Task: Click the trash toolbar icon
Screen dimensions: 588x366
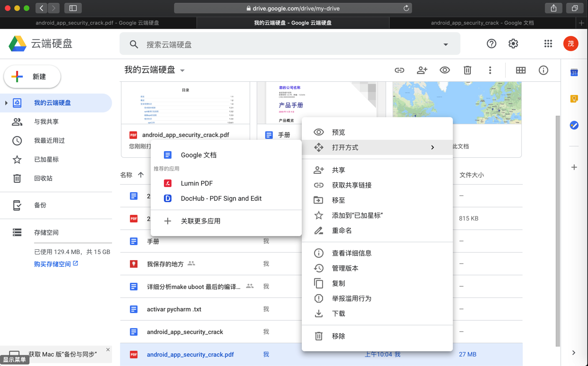Action: [x=467, y=70]
